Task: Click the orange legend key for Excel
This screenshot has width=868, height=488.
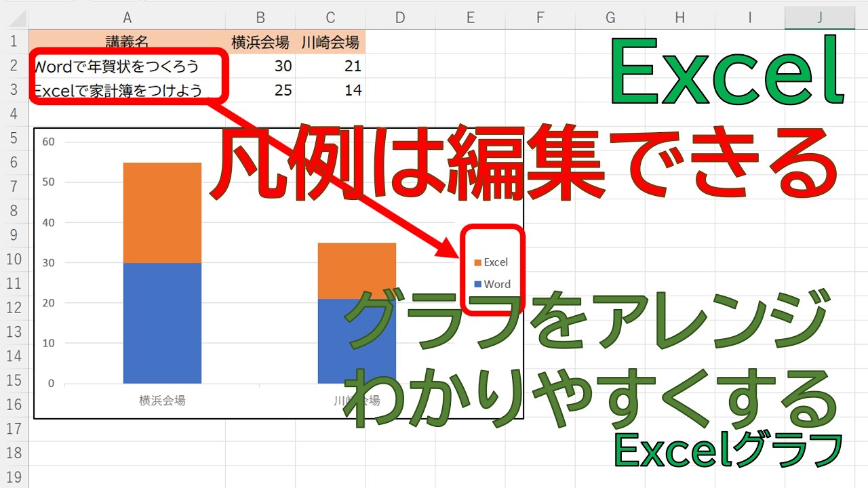Action: [x=477, y=262]
